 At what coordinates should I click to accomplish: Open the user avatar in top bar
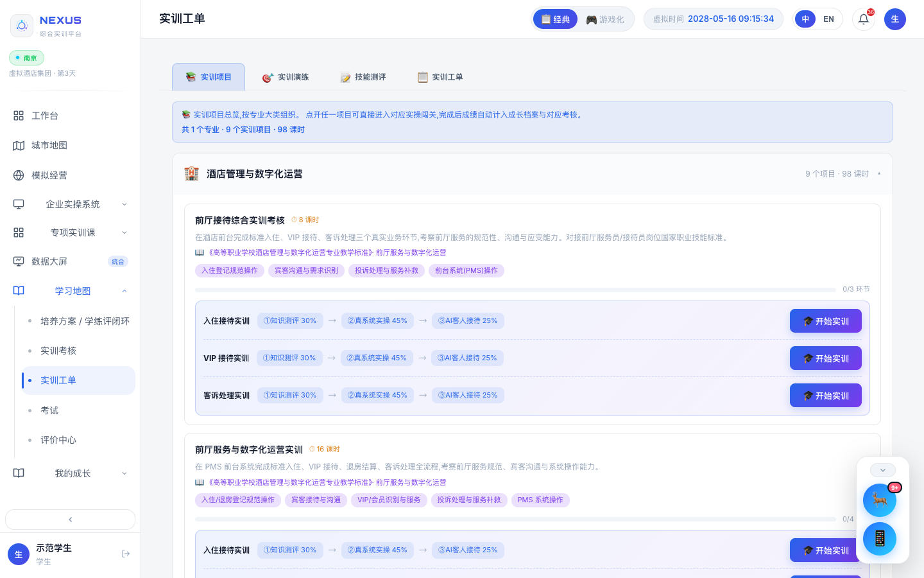(895, 19)
